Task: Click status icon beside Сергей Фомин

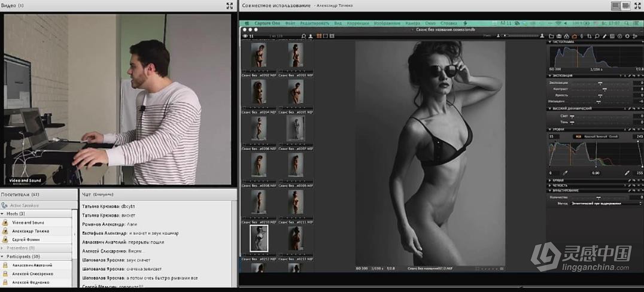Action: click(5, 239)
